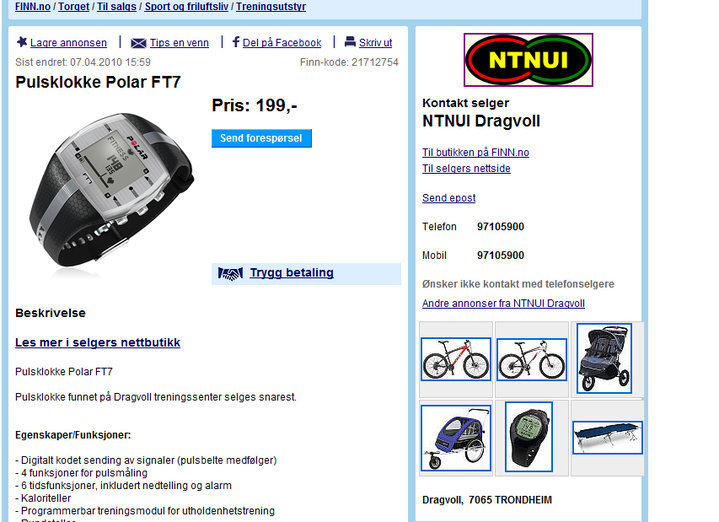Go to Sport og friluftsliv breadcrumb
Viewport: 719px width, 522px height.
[x=186, y=6]
